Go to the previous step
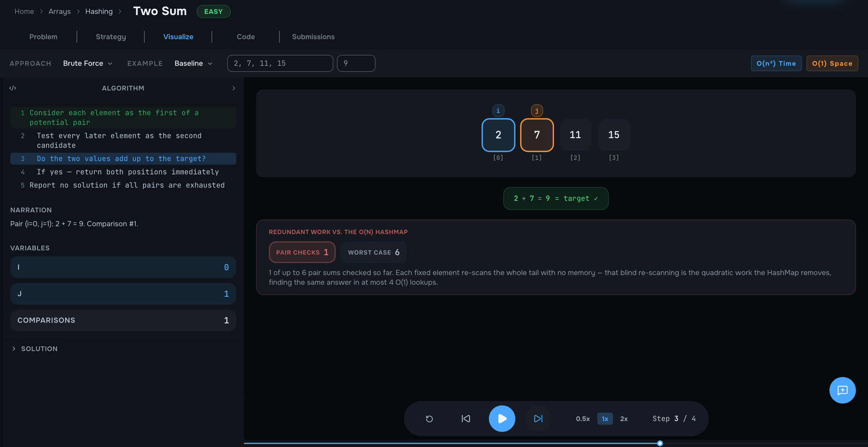 pyautogui.click(x=466, y=419)
